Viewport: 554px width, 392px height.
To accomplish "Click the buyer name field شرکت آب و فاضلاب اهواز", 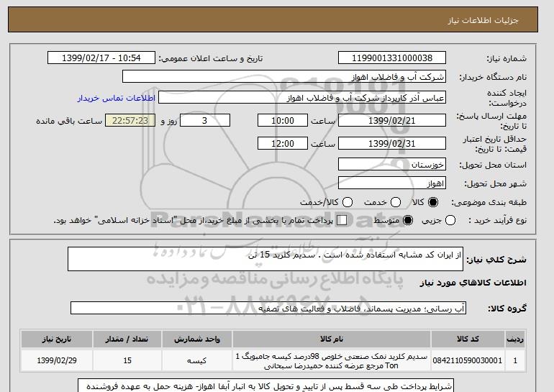I will [x=284, y=77].
